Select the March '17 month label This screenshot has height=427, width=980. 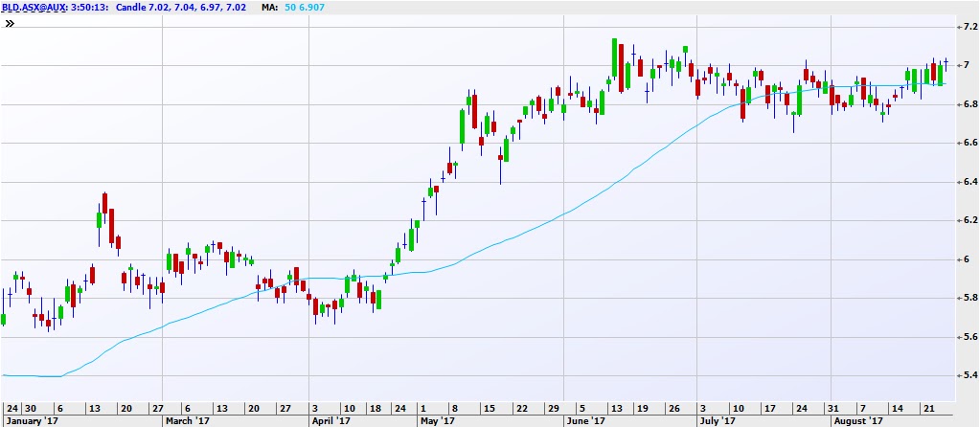coord(187,420)
